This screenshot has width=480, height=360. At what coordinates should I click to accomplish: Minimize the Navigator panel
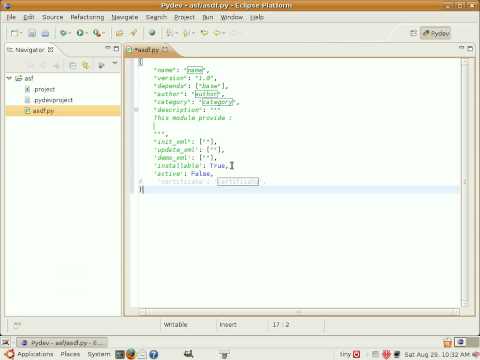[108, 48]
